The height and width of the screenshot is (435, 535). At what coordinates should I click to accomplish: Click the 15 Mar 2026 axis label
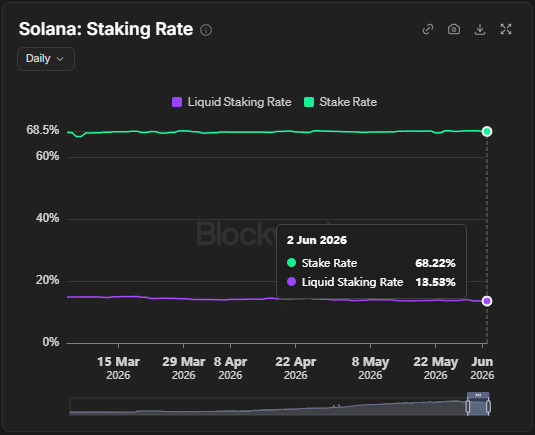tap(118, 368)
